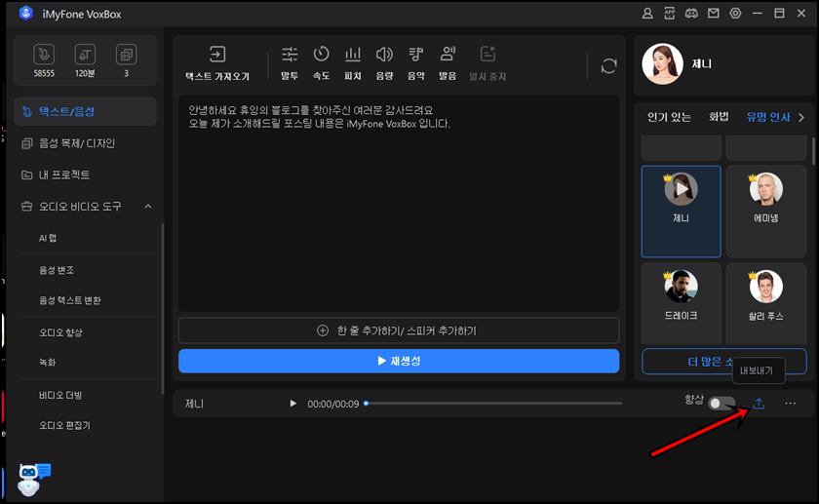Check the 58555 character balance icon
819x504 pixels.
click(x=44, y=55)
